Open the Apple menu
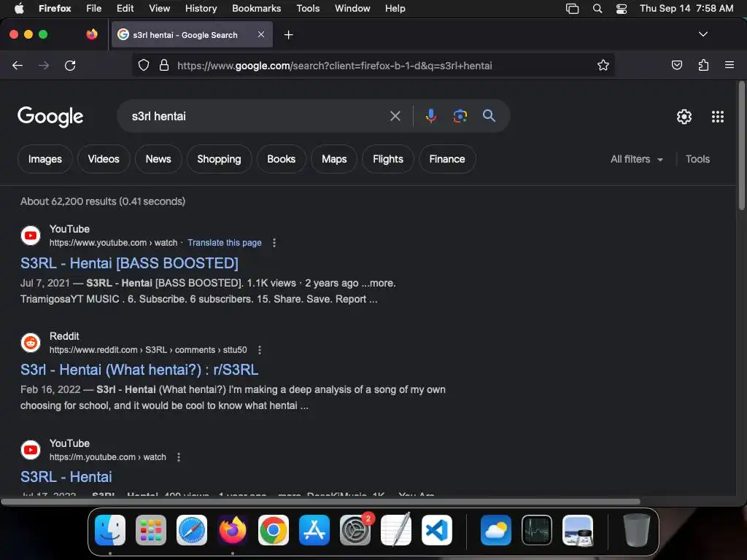The height and width of the screenshot is (560, 747). [x=19, y=8]
